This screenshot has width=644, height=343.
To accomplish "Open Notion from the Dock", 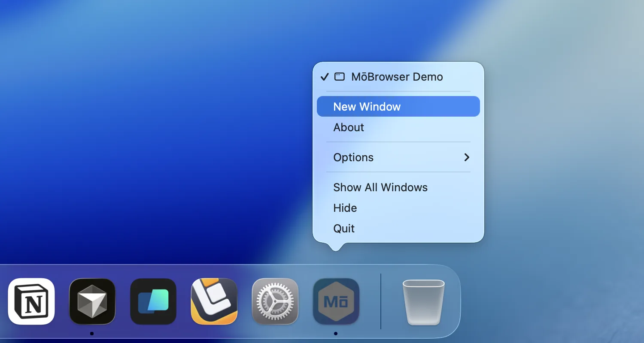I will [31, 301].
